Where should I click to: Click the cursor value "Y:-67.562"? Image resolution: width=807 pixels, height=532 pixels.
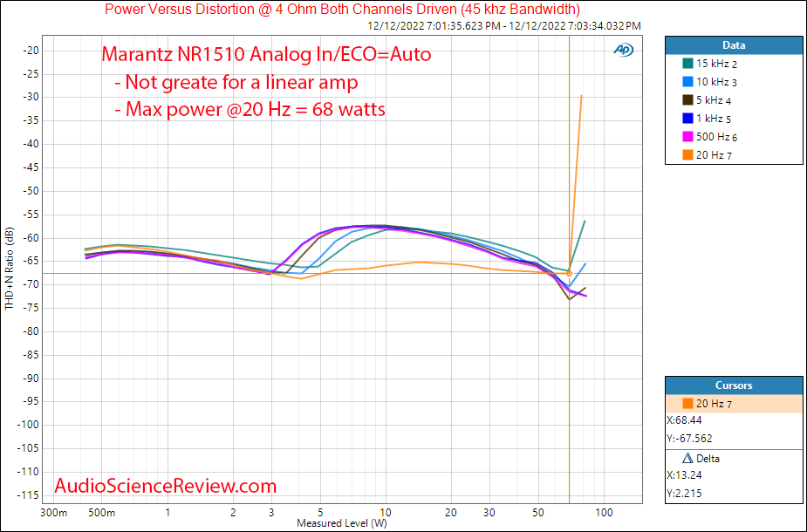pos(689,439)
